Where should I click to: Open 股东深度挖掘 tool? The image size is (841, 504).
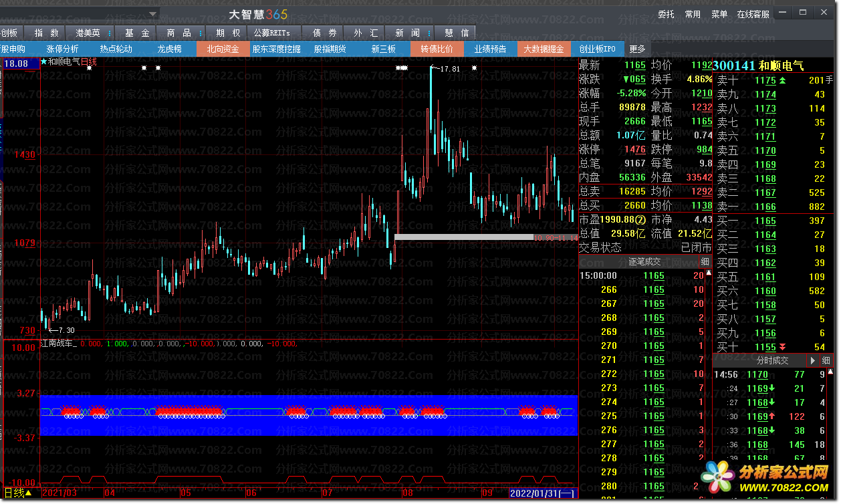click(276, 49)
